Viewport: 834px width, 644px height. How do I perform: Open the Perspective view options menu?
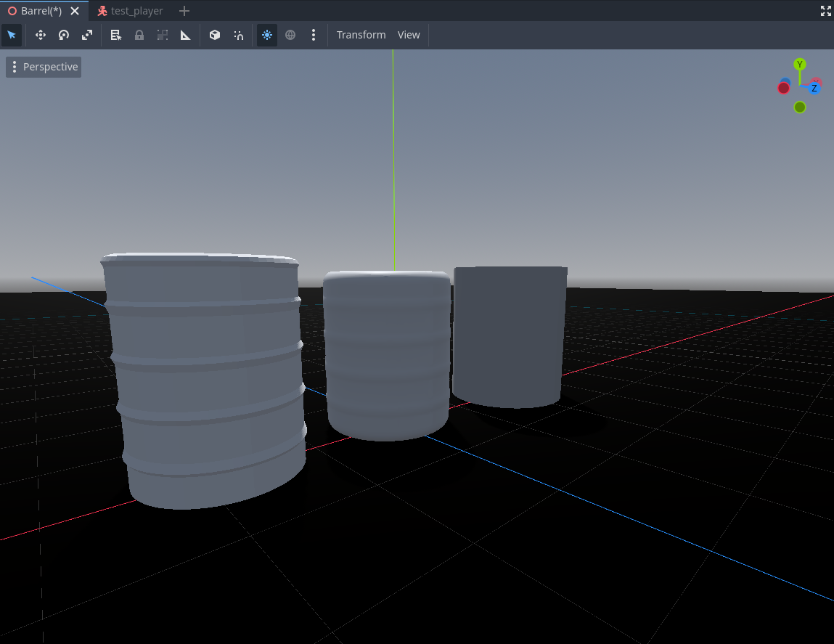coord(44,67)
